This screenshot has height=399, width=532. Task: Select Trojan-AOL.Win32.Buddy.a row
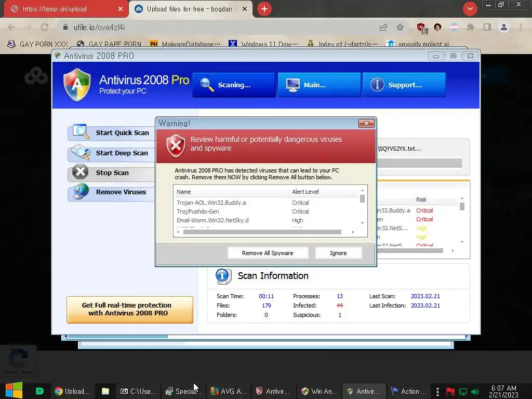(x=267, y=203)
